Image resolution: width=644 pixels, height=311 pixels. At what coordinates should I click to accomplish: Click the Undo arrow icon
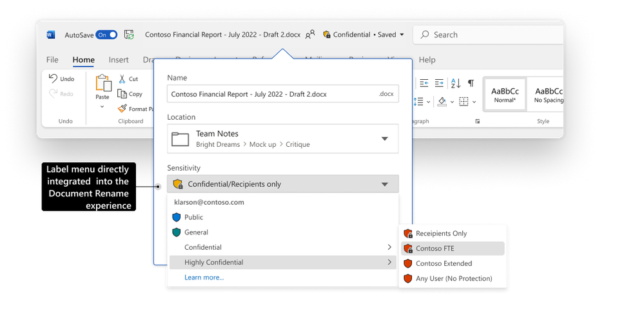point(54,78)
